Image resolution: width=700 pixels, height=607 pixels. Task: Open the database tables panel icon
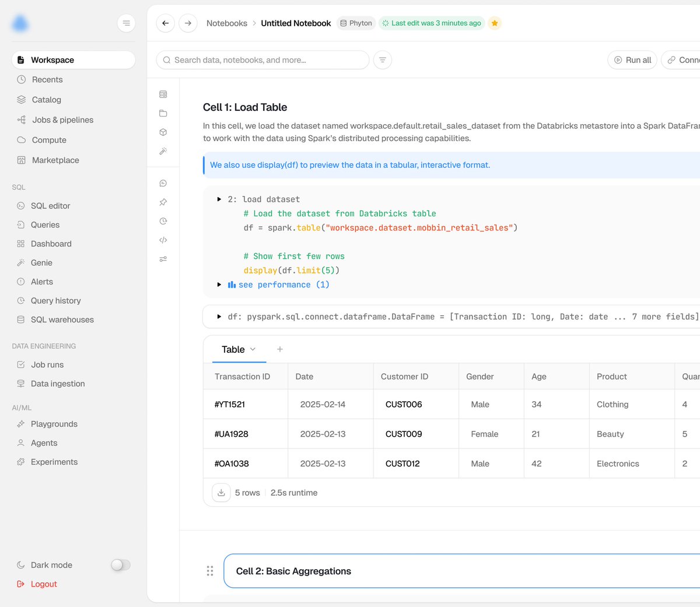click(163, 94)
